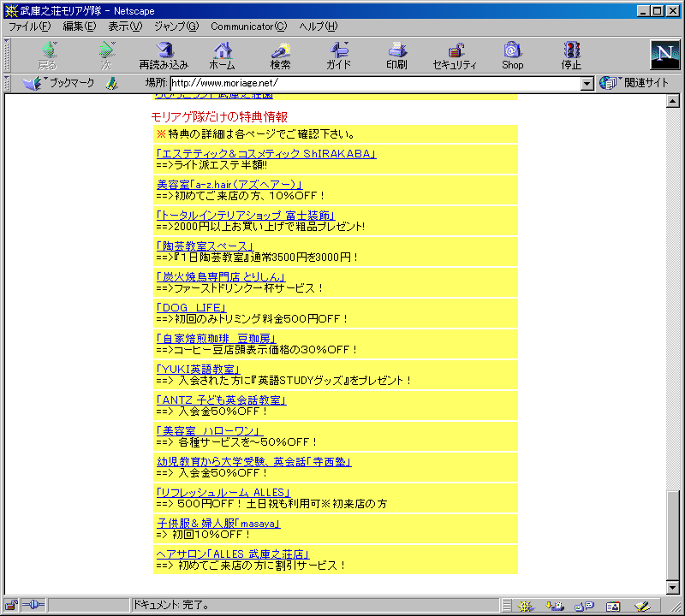Click the component bar grip handle
This screenshot has height=616, width=685.
(507, 606)
